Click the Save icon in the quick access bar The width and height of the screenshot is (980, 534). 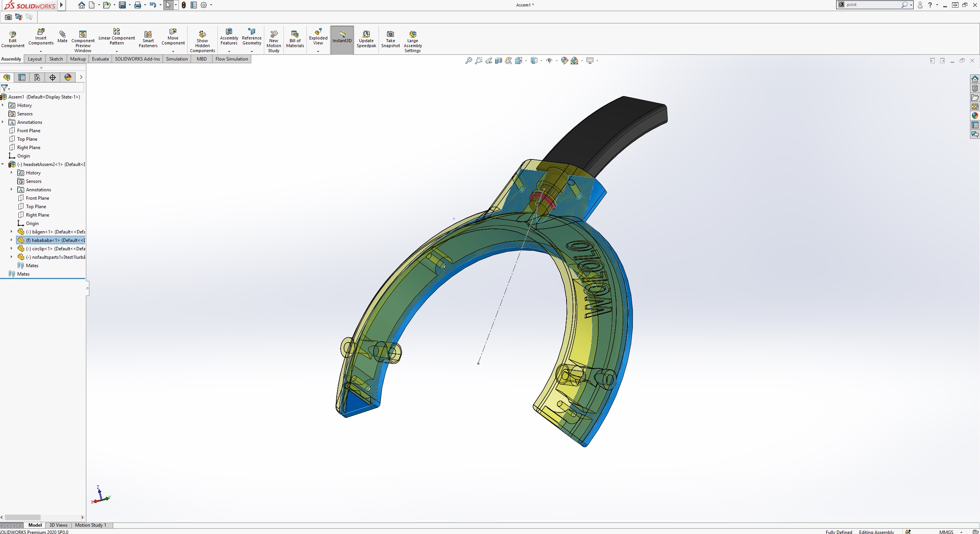coord(122,5)
